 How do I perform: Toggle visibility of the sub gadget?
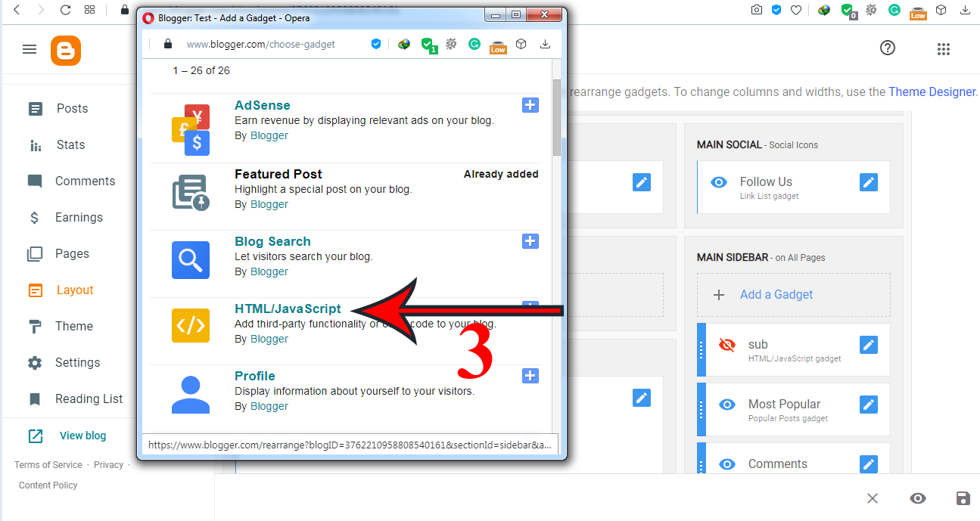[x=727, y=345]
